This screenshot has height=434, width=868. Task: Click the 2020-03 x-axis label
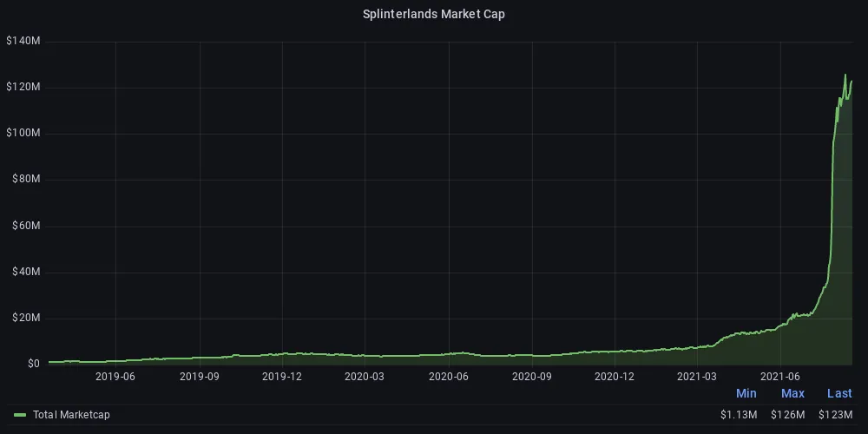coord(365,377)
